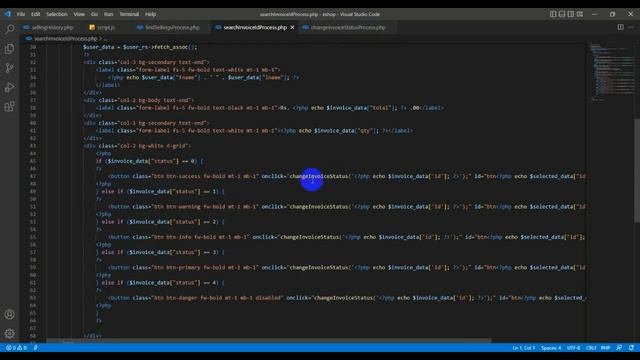Viewport: 640px width, 360px height.
Task: Click btn-warning button code on line 51
Action: click(347, 207)
